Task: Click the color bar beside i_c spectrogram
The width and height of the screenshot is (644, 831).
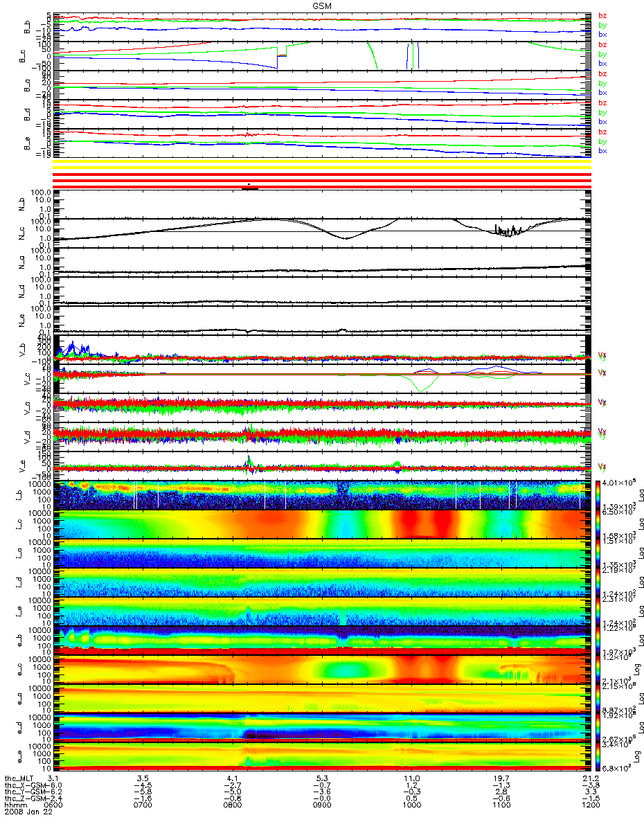Action: [599, 524]
